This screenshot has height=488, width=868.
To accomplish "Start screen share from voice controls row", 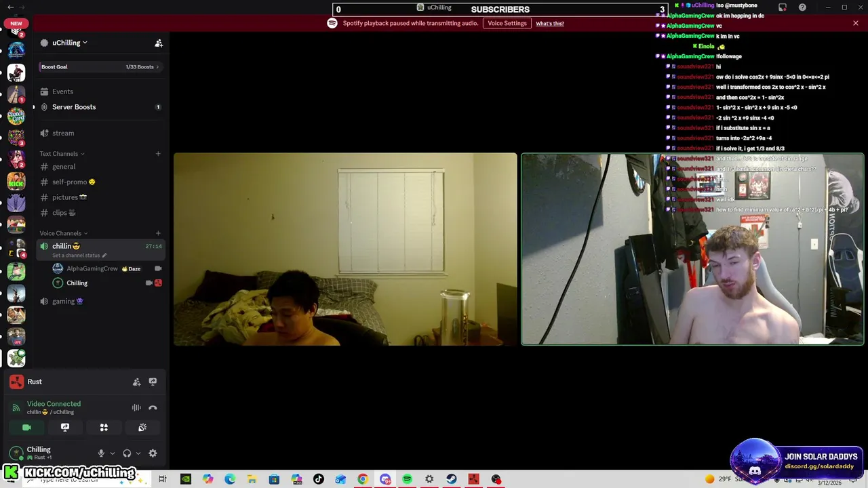I will tap(65, 428).
